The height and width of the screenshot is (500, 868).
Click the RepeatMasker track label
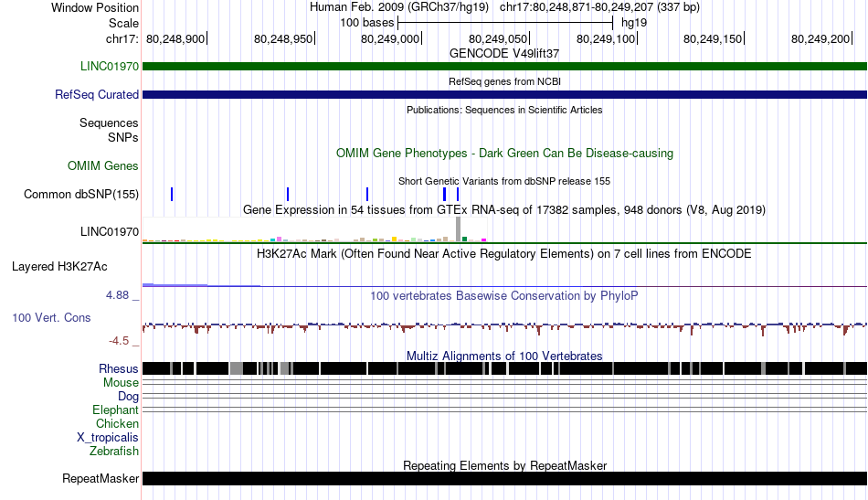click(x=101, y=478)
